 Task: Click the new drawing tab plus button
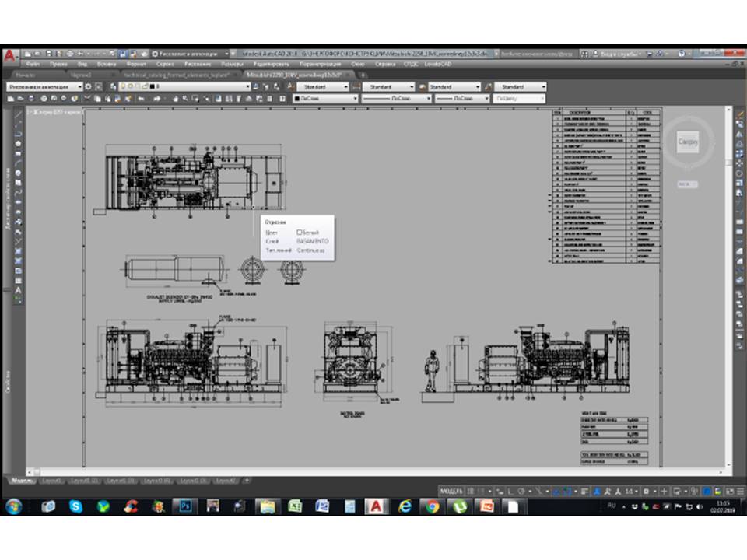362,75
